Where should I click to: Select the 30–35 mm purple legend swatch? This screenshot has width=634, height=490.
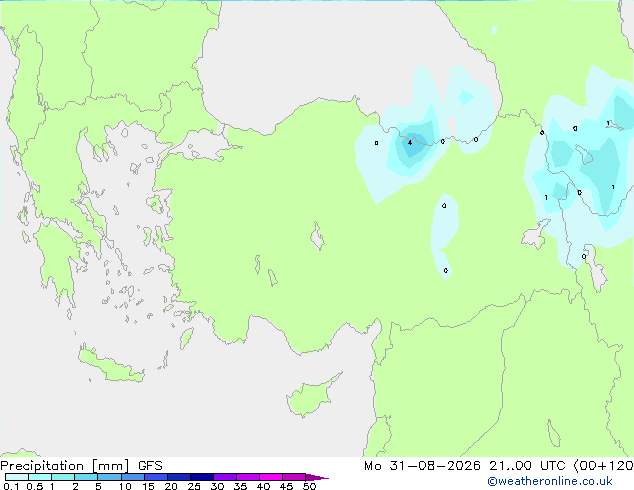(225, 477)
